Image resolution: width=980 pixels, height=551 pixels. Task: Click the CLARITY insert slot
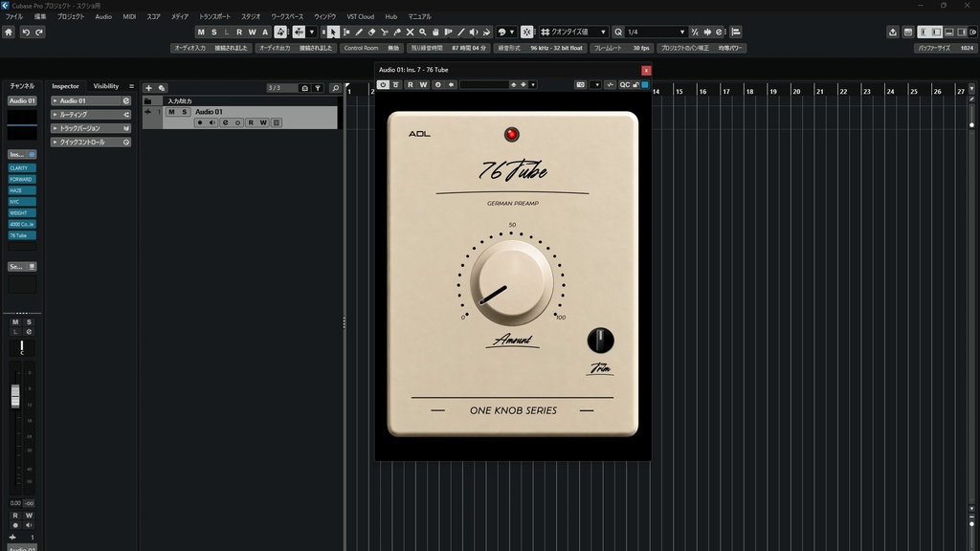coord(22,168)
